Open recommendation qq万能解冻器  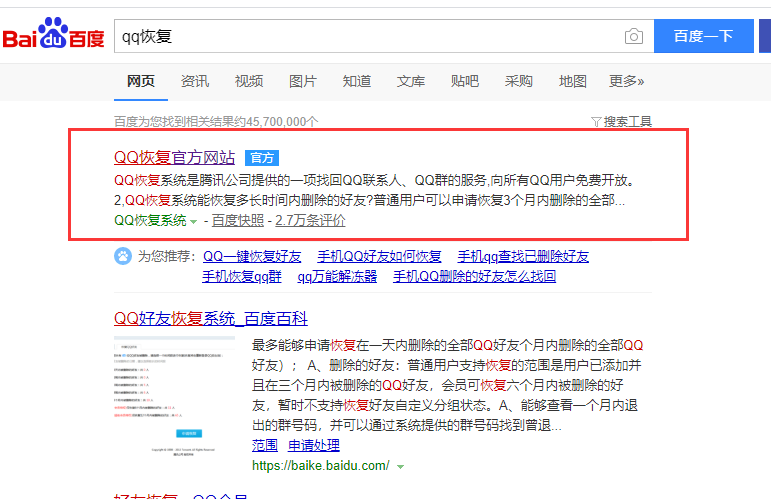coord(337,276)
